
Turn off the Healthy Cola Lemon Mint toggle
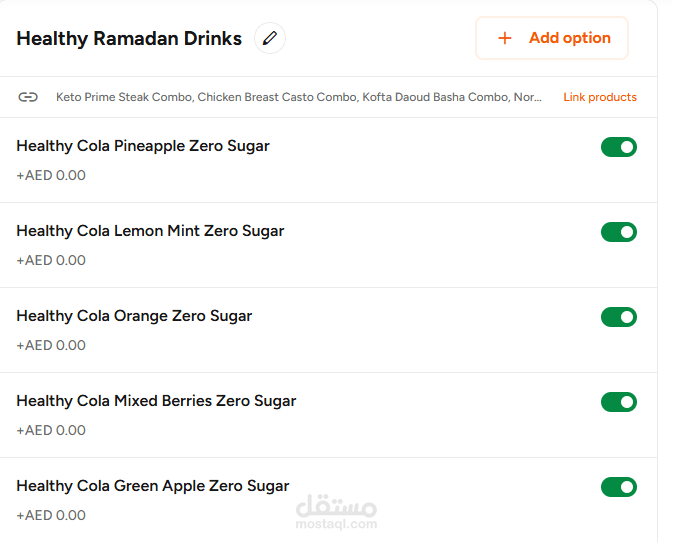tap(618, 232)
